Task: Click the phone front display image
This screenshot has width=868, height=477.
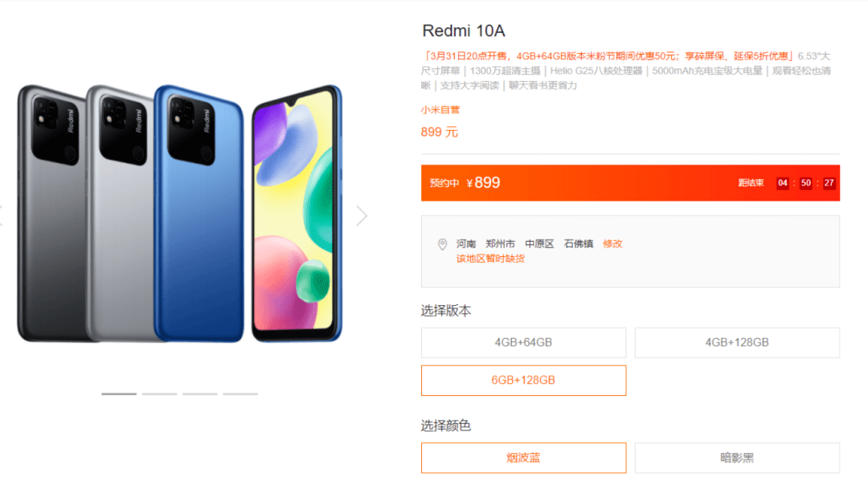Action: pos(297,214)
